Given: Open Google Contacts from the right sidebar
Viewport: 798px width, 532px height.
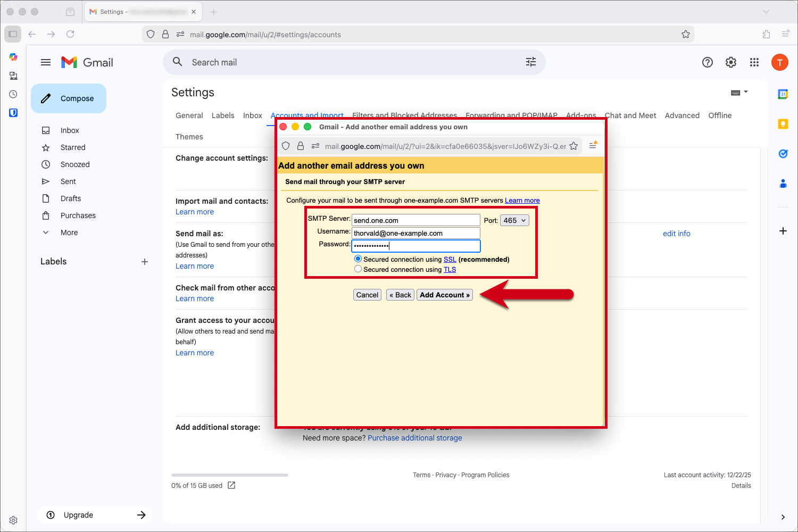Looking at the screenshot, I should (x=783, y=183).
